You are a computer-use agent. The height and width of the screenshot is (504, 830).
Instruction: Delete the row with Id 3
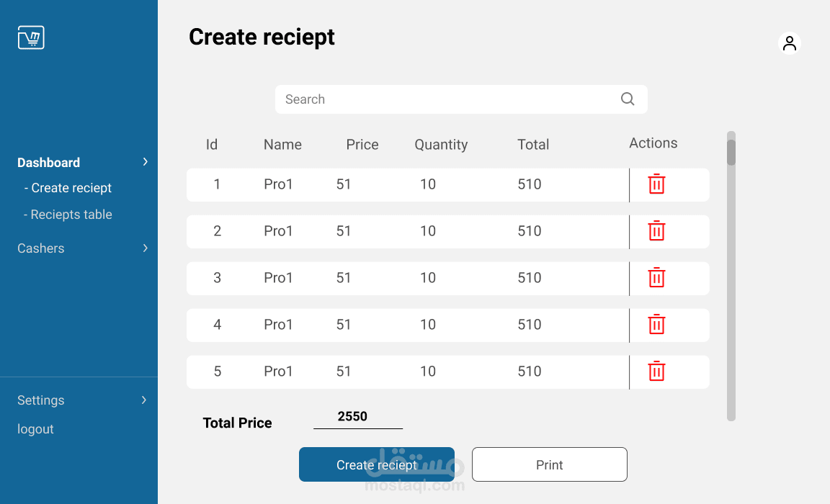pos(656,278)
